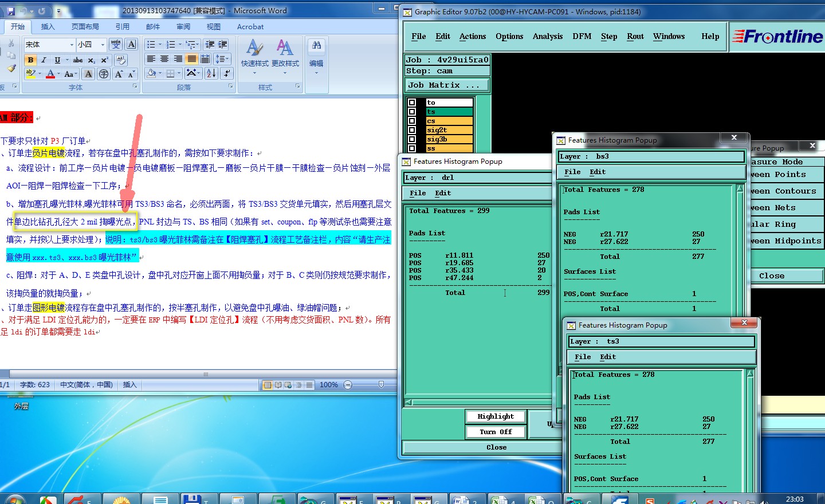Click the cut scissors icon

pyautogui.click(x=11, y=44)
